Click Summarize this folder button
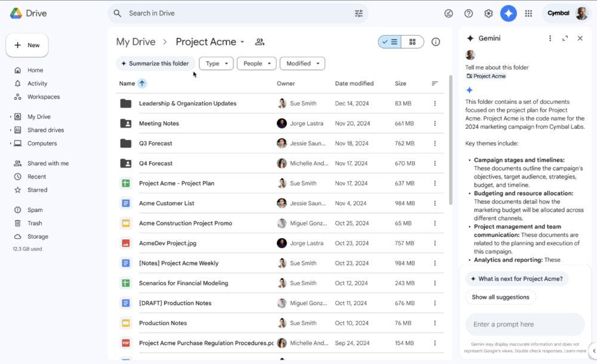 (x=155, y=64)
